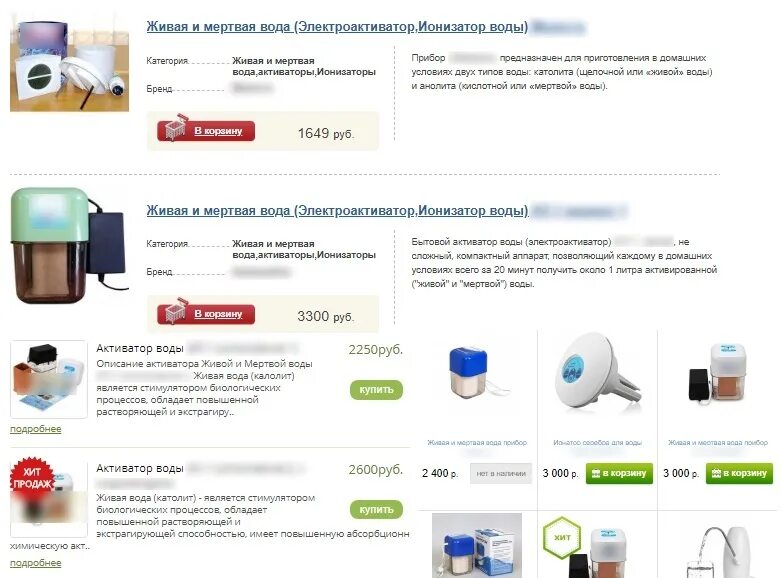The image size is (782, 578).
Task: Open подробнее under the 2250руб. activator
Action: [x=35, y=429]
